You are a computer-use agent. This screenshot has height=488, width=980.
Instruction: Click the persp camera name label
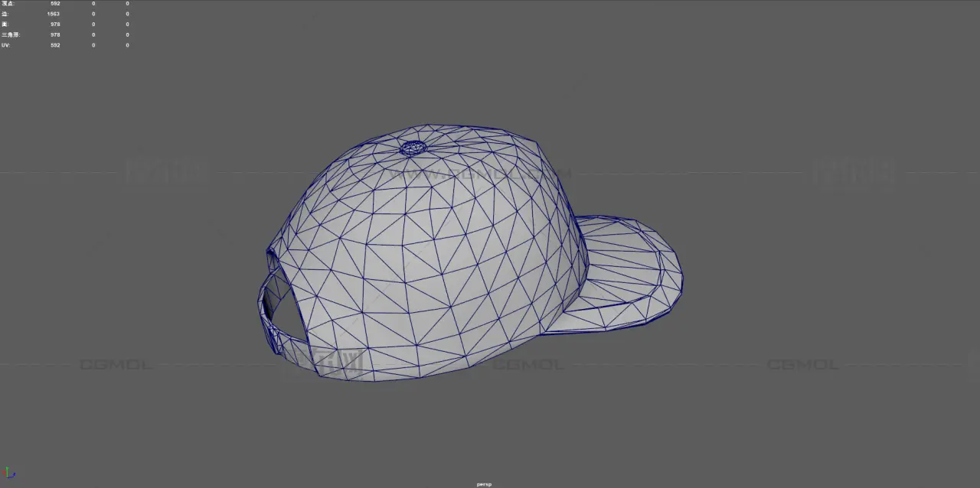[x=483, y=483]
